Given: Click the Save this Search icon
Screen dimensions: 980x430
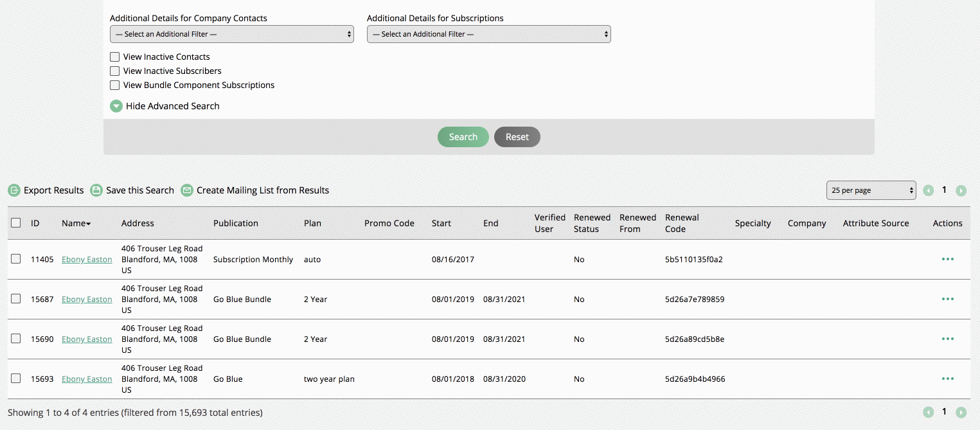Looking at the screenshot, I should [96, 190].
